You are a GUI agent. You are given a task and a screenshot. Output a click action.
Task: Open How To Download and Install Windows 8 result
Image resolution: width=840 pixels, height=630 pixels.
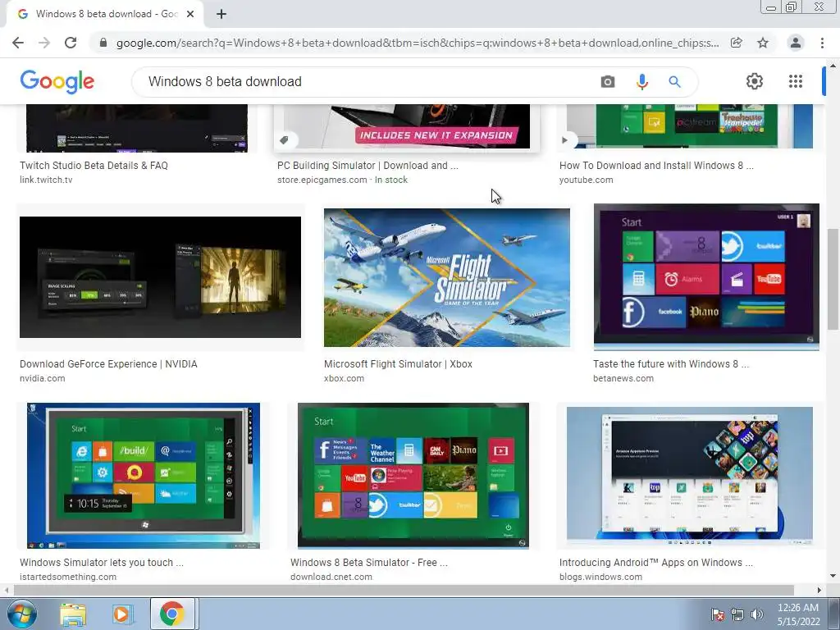[x=656, y=166]
